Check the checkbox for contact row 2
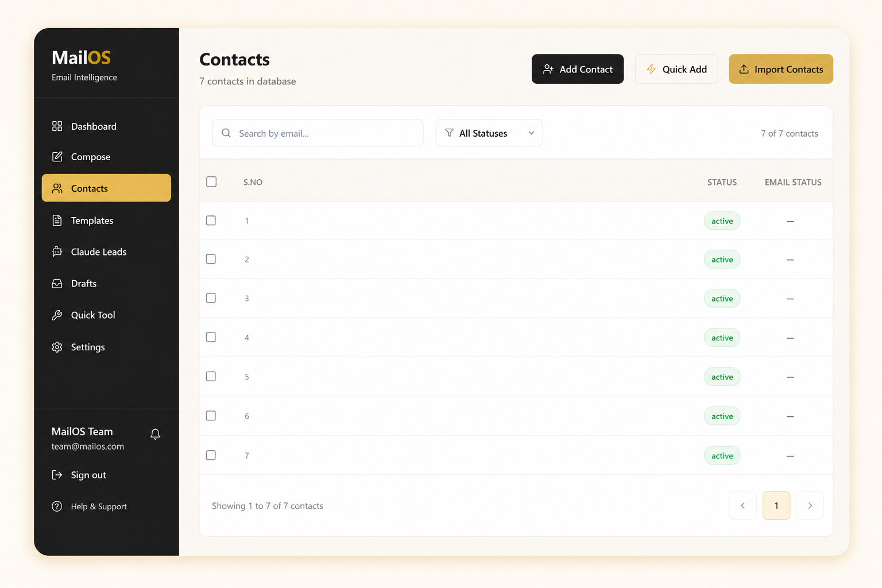 211,259
